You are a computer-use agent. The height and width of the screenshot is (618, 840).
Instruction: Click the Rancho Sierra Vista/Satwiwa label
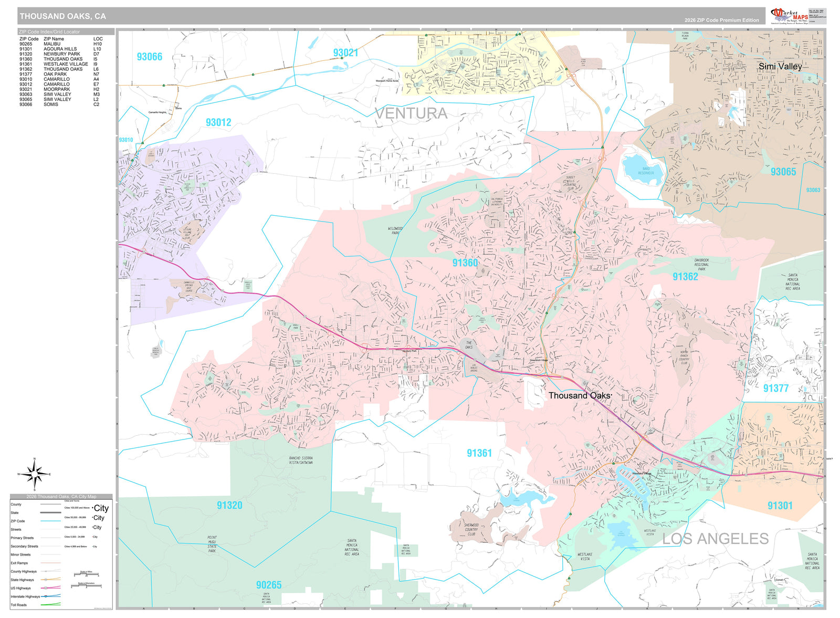pyautogui.click(x=301, y=460)
